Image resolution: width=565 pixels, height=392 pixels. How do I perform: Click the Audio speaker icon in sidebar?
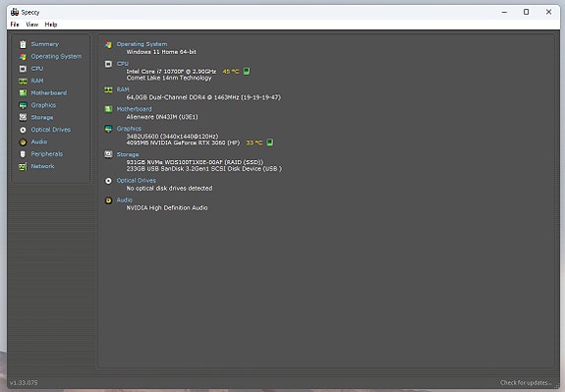[23, 141]
